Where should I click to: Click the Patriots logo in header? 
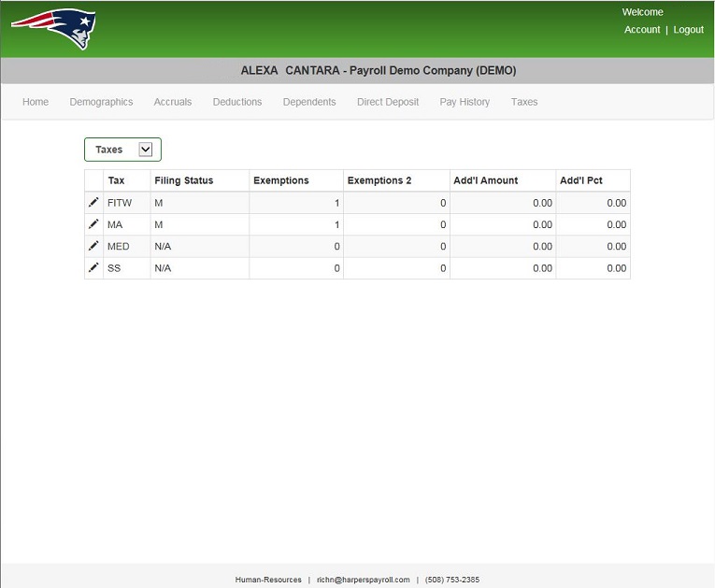click(54, 29)
